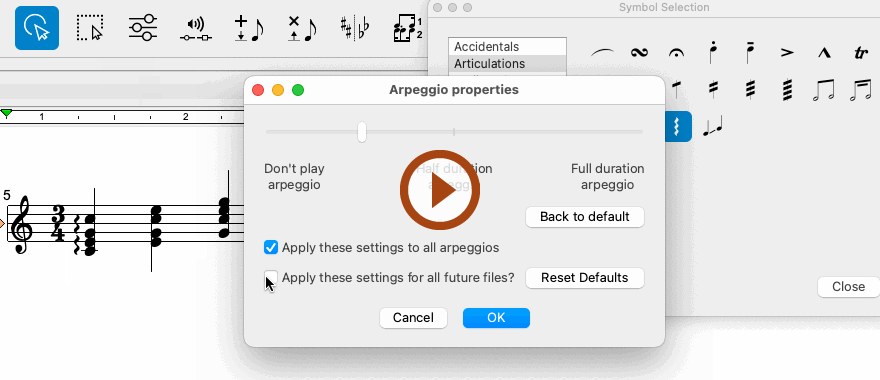Click the arpeggio duration slider handle
The height and width of the screenshot is (380, 880).
pos(362,132)
